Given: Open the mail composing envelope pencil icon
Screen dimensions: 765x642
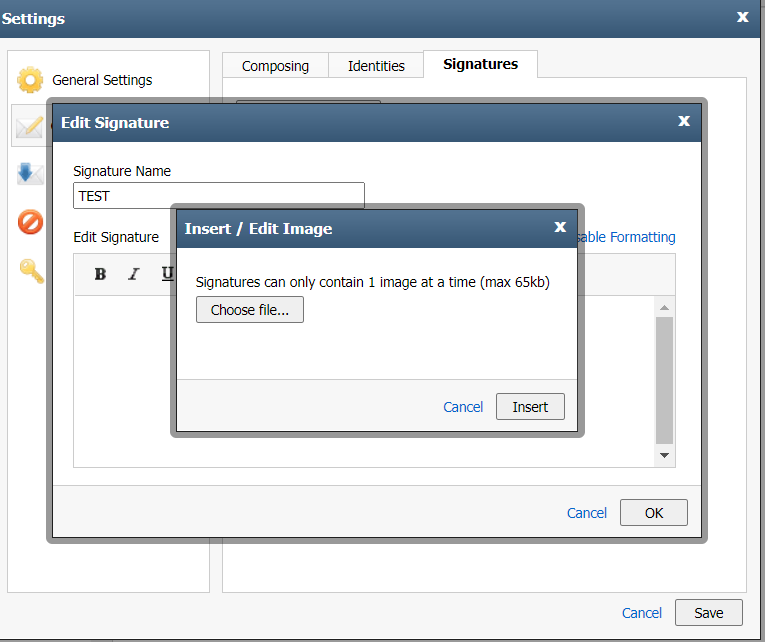Looking at the screenshot, I should tap(29, 126).
